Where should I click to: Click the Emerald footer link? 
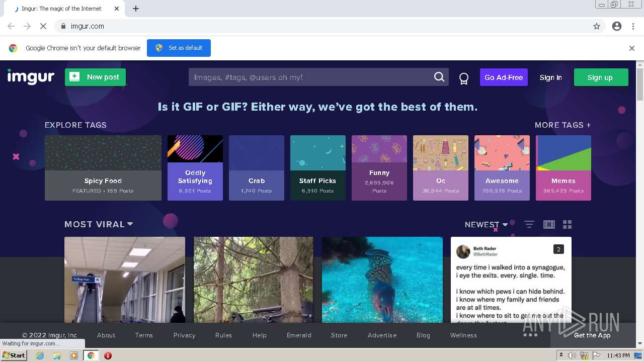(299, 335)
